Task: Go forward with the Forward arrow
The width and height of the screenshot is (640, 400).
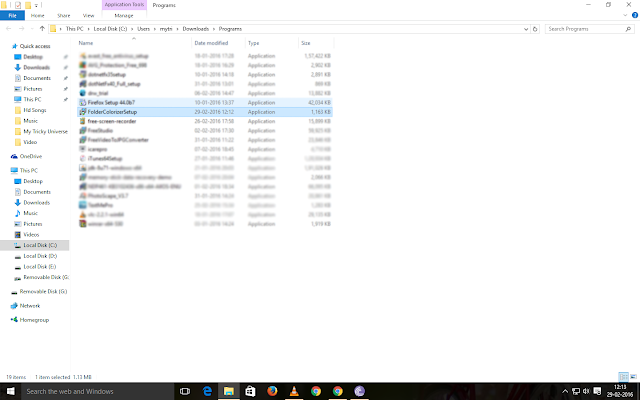Action: [22, 29]
